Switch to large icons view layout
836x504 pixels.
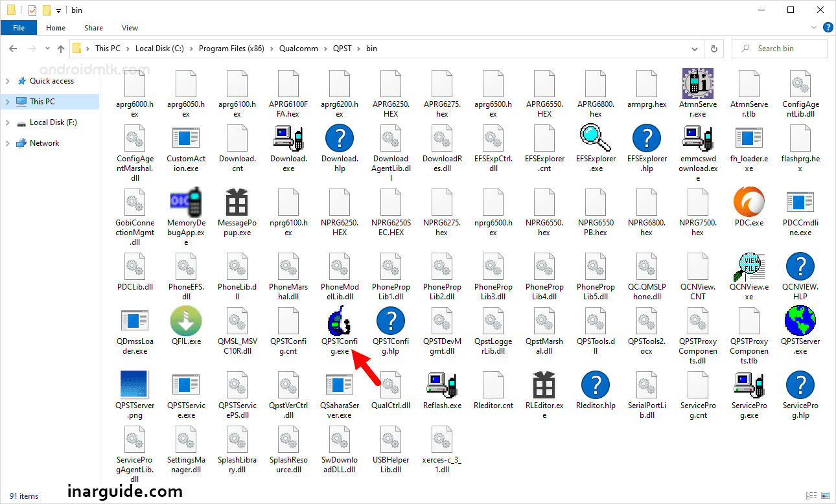[826, 496]
